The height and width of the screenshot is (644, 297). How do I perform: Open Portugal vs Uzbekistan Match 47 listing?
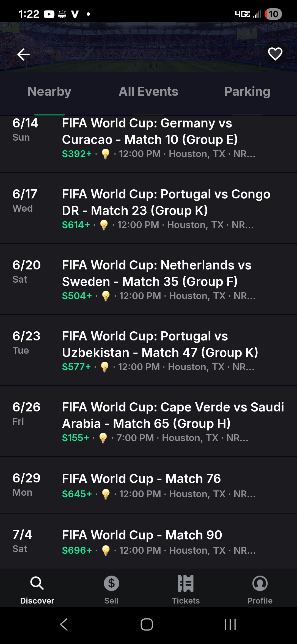(x=160, y=344)
